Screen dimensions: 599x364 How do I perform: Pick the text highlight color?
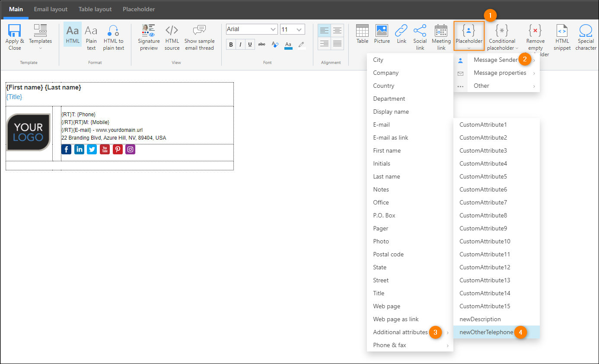(301, 45)
